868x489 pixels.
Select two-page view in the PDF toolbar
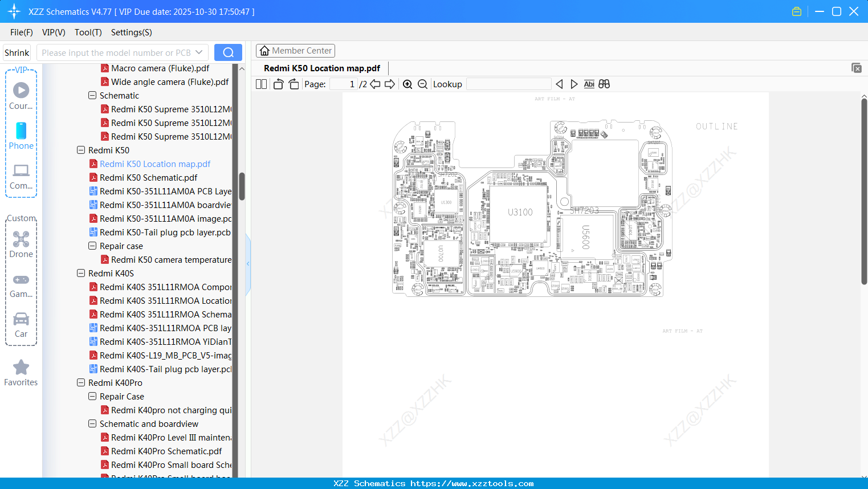[260, 84]
